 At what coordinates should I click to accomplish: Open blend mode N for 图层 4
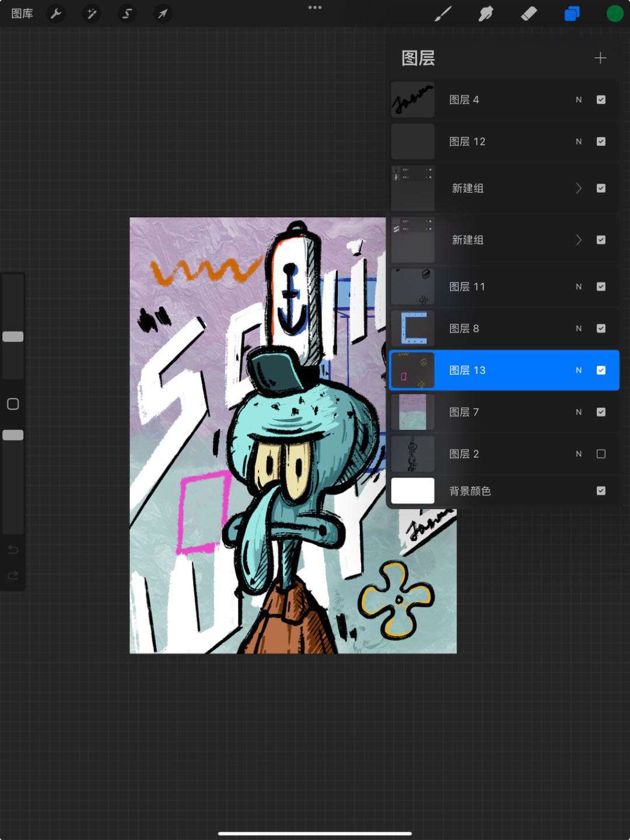(579, 100)
